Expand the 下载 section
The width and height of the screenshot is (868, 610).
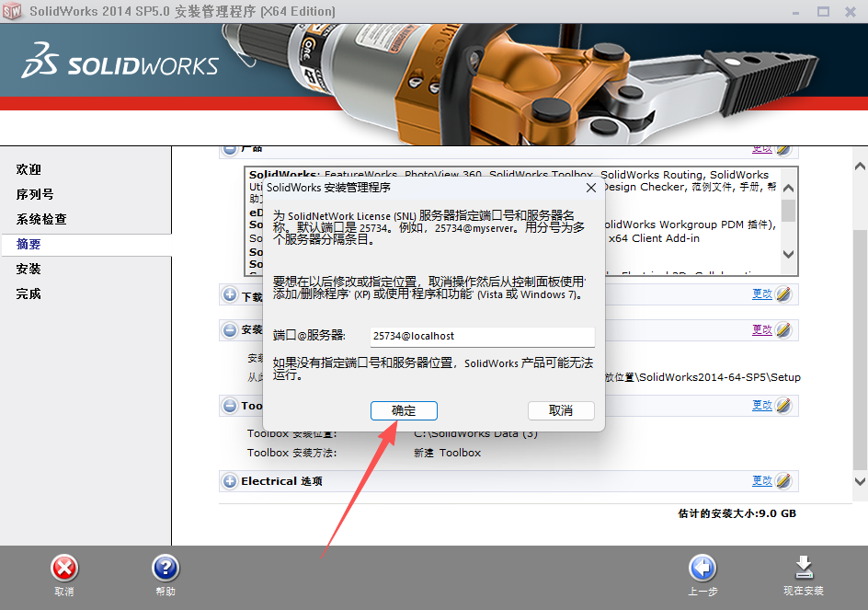tap(229, 295)
